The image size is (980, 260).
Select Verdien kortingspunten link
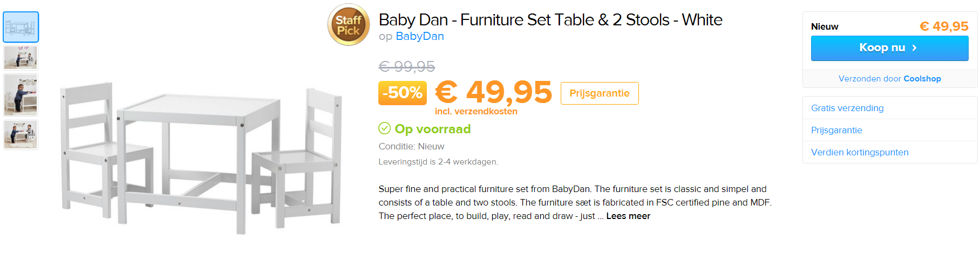pos(859,152)
